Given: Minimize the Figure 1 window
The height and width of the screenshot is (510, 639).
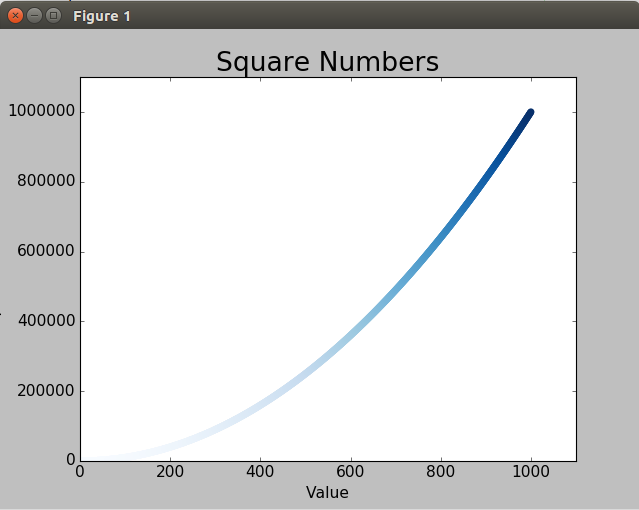Looking at the screenshot, I should [x=34, y=16].
